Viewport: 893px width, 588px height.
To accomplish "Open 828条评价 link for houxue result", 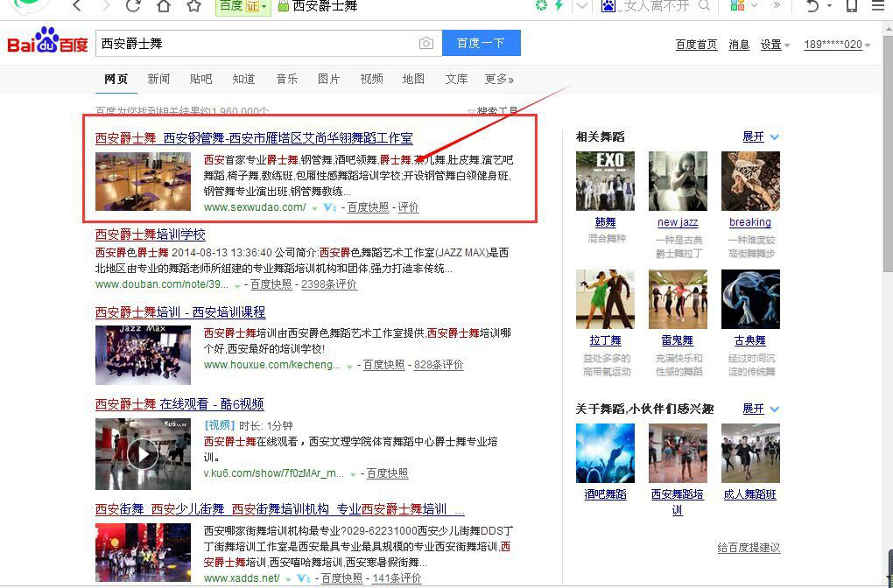I will click(439, 365).
